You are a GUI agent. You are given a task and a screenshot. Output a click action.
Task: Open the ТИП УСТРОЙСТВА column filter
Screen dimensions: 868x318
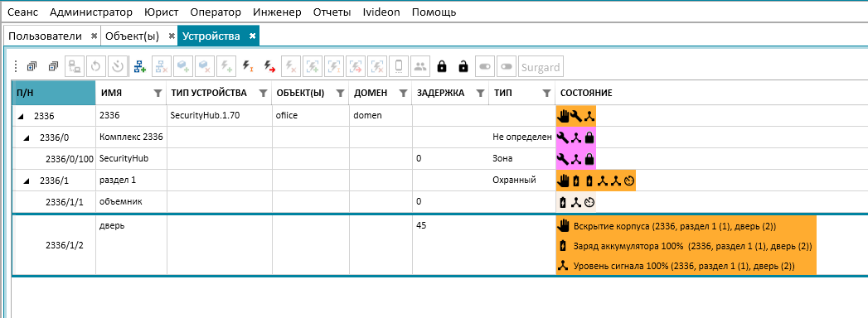coord(263,93)
